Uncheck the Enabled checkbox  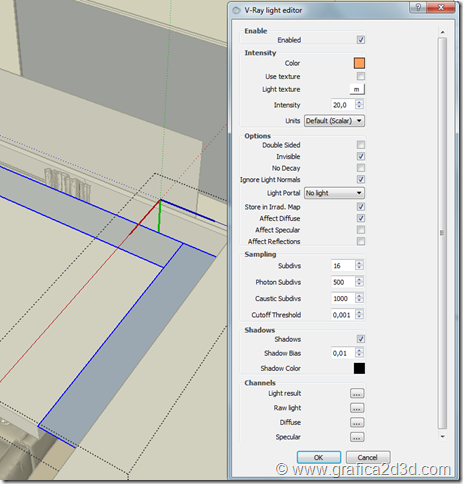(361, 40)
